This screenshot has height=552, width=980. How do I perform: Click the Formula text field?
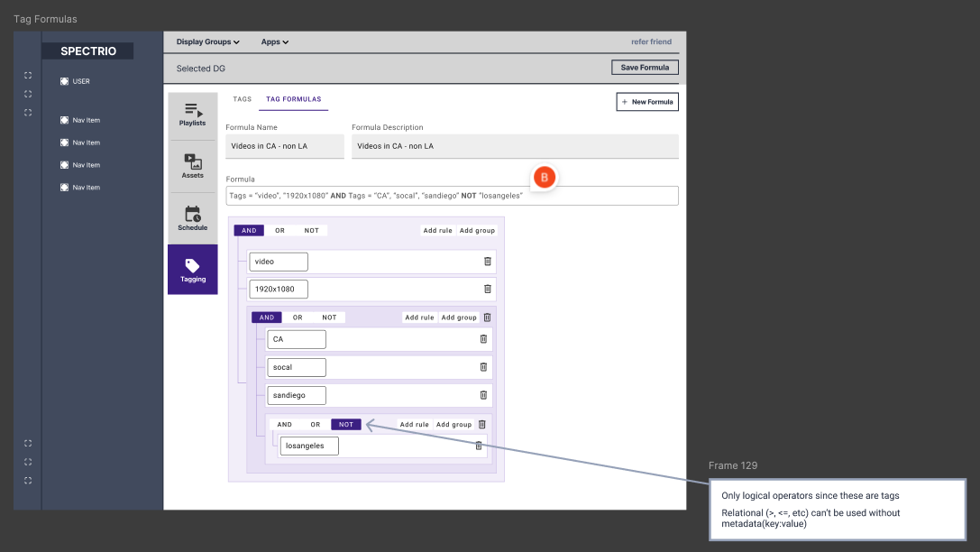pyautogui.click(x=452, y=196)
